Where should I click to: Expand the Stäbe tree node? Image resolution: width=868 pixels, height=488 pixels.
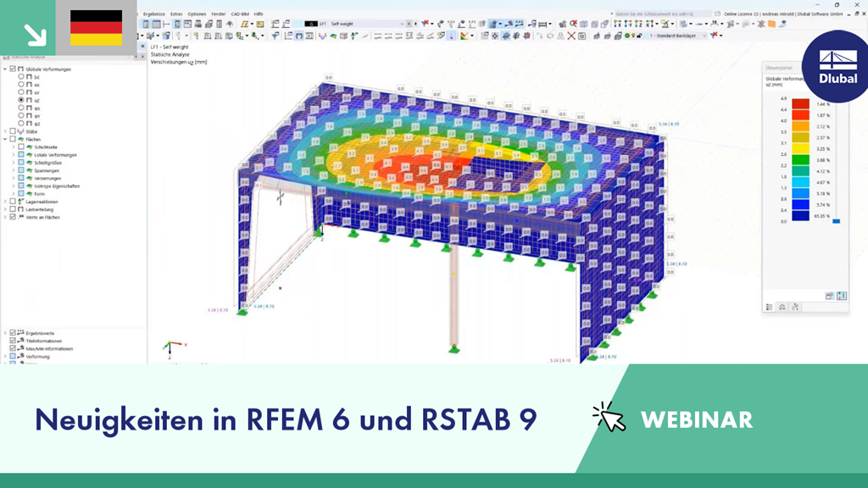[6, 131]
